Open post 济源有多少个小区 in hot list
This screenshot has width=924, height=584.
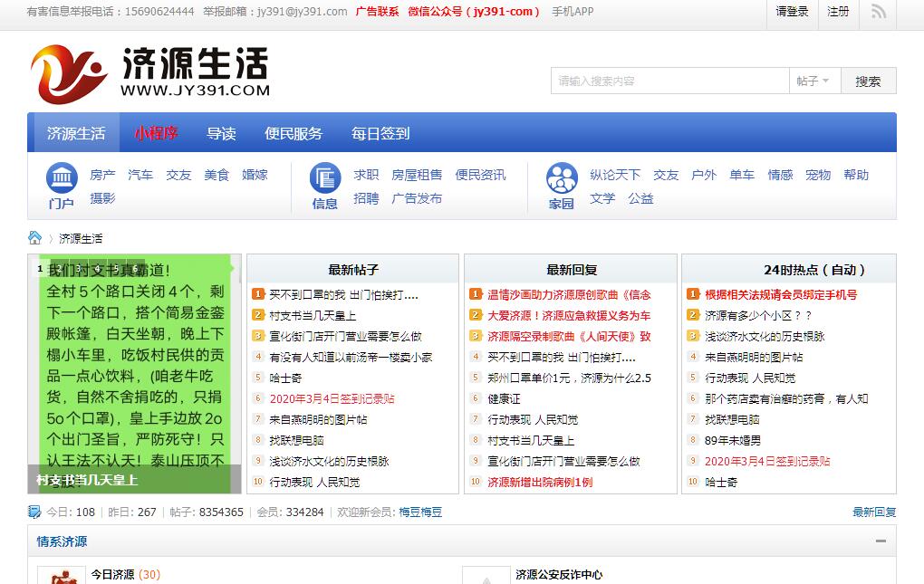(x=758, y=315)
